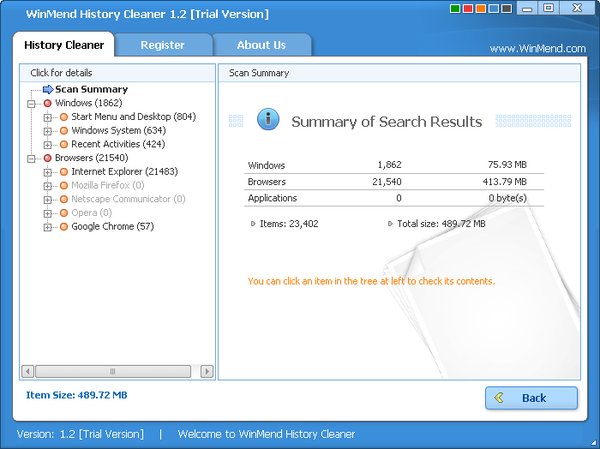The image size is (600, 449).
Task: Expand the Mozilla Firefox (0) node
Action: (x=47, y=186)
